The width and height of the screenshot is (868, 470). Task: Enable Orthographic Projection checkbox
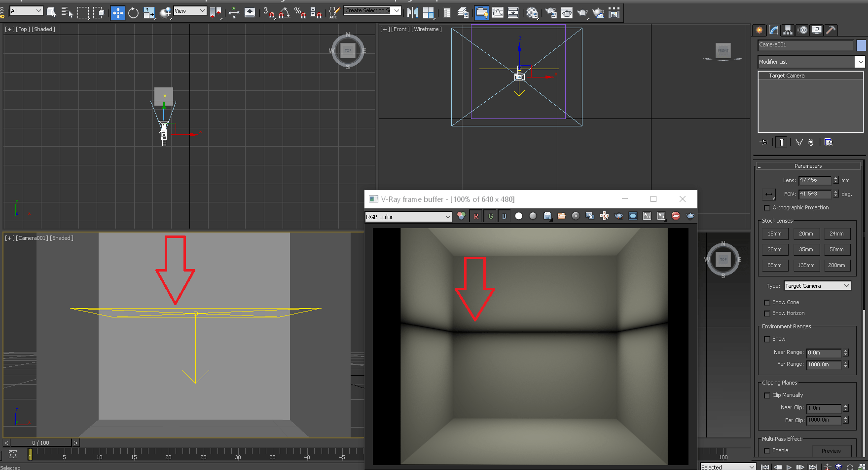point(767,208)
